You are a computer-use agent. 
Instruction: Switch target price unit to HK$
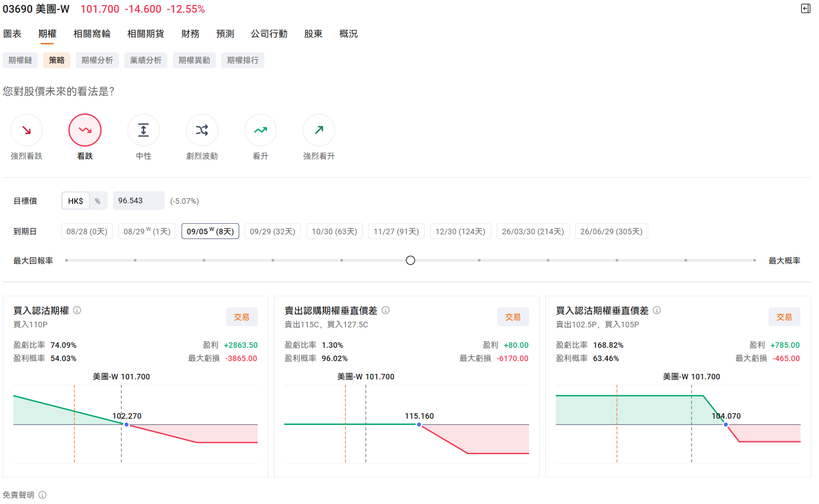[x=75, y=200]
